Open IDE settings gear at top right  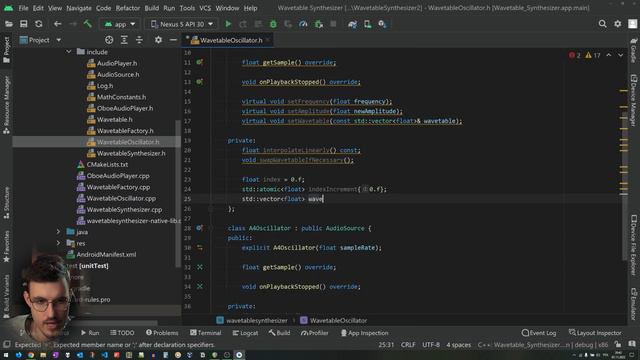(618, 24)
